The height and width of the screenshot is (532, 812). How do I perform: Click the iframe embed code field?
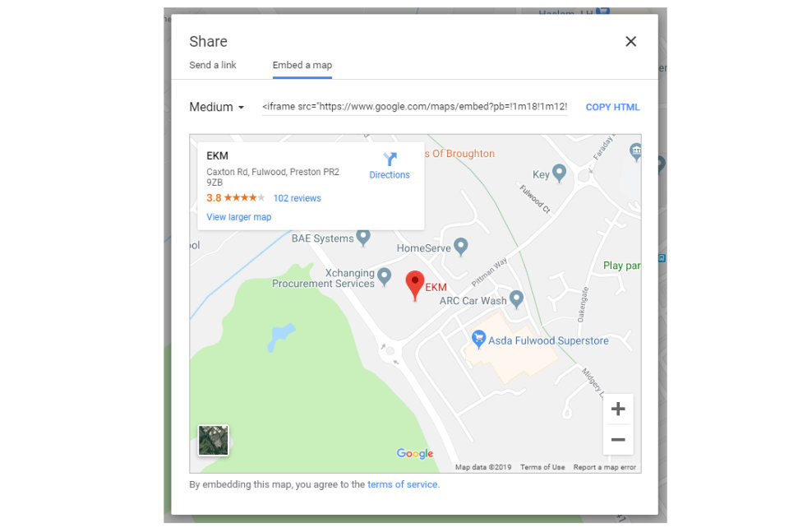click(415, 107)
